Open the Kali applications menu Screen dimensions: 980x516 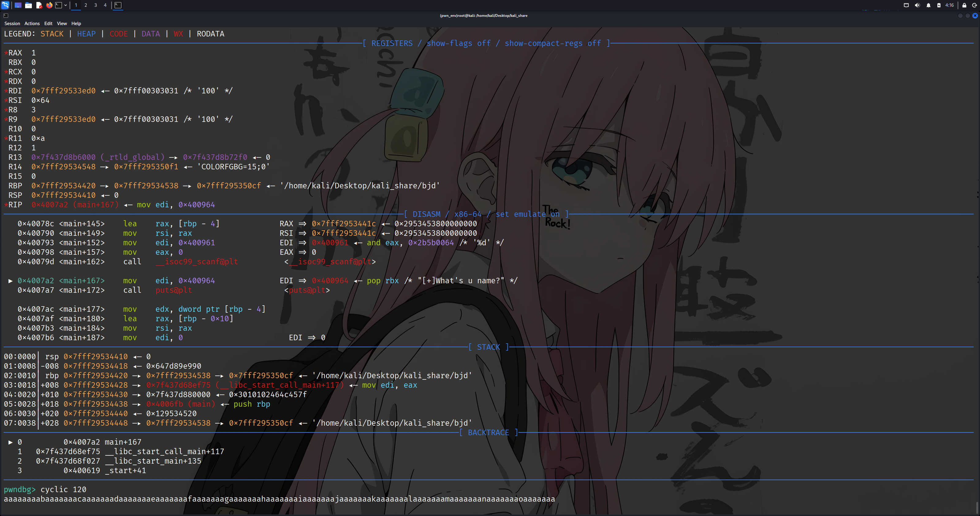(5, 5)
